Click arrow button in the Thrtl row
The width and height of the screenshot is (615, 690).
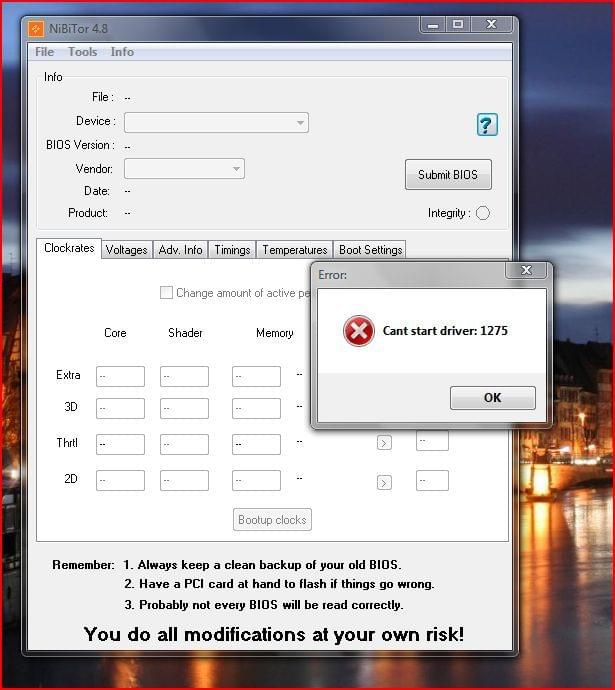384,443
